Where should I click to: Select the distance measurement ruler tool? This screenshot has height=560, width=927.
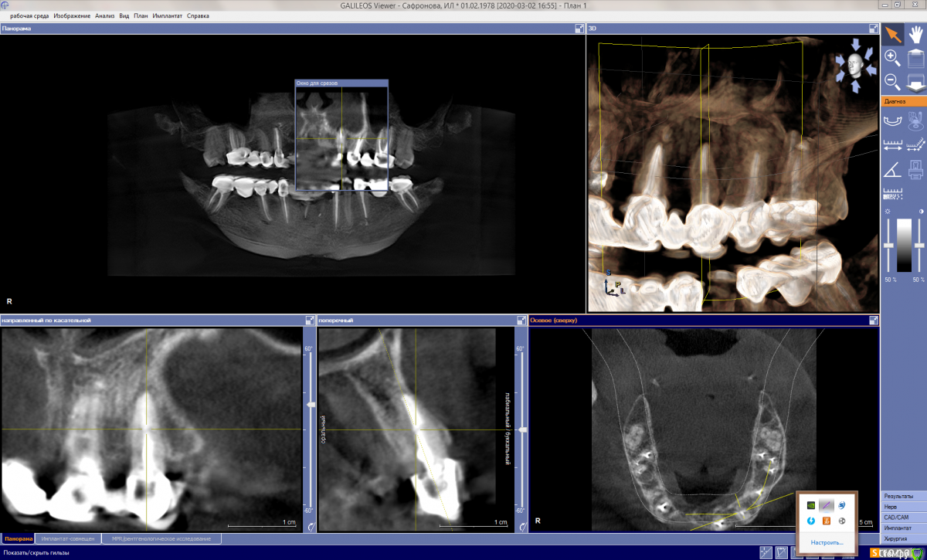(x=892, y=144)
